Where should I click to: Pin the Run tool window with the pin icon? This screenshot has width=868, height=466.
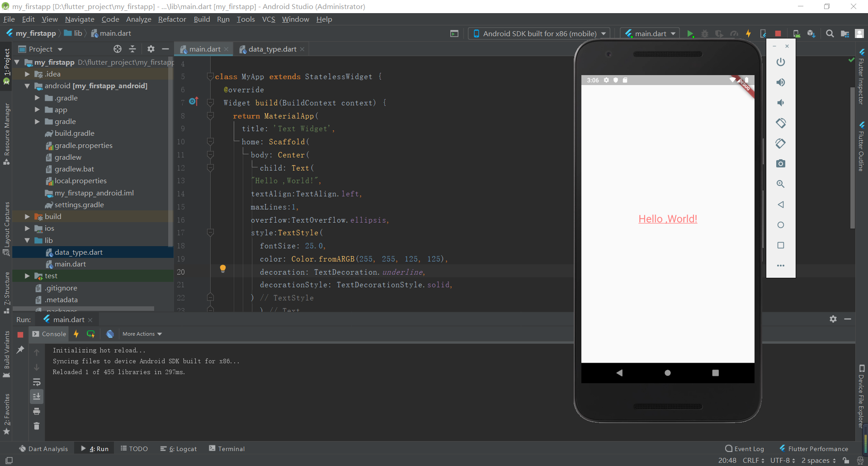coord(20,349)
